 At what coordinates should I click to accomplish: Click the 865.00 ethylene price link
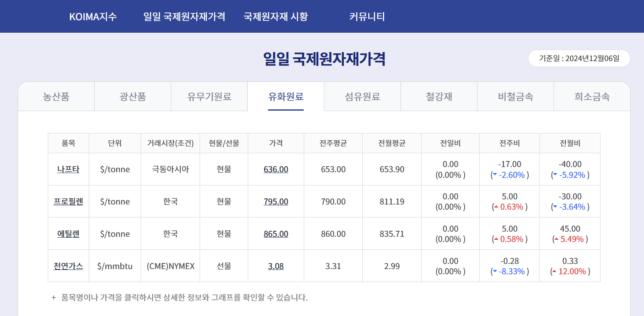(276, 234)
